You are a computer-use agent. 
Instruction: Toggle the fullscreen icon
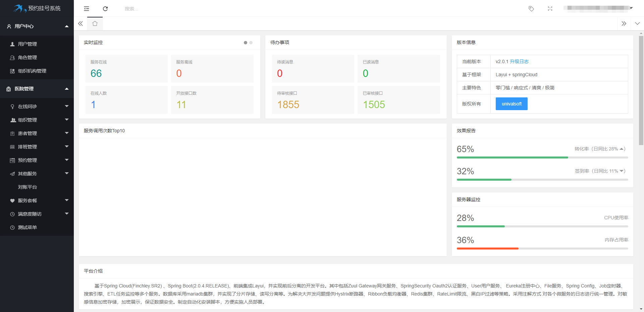[x=550, y=9]
